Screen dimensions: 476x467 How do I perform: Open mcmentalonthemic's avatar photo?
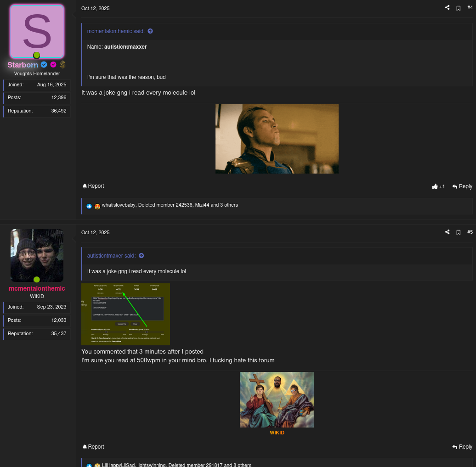point(37,255)
